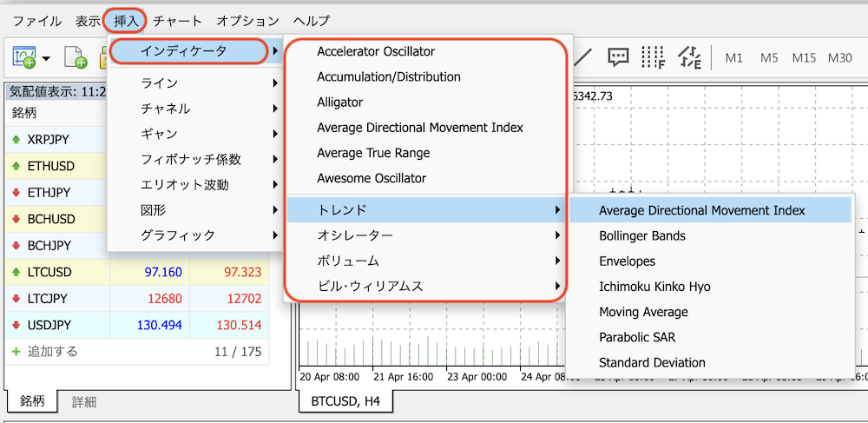Click the USDJPY bid value 130.494
This screenshot has width=868, height=423.
(x=160, y=325)
